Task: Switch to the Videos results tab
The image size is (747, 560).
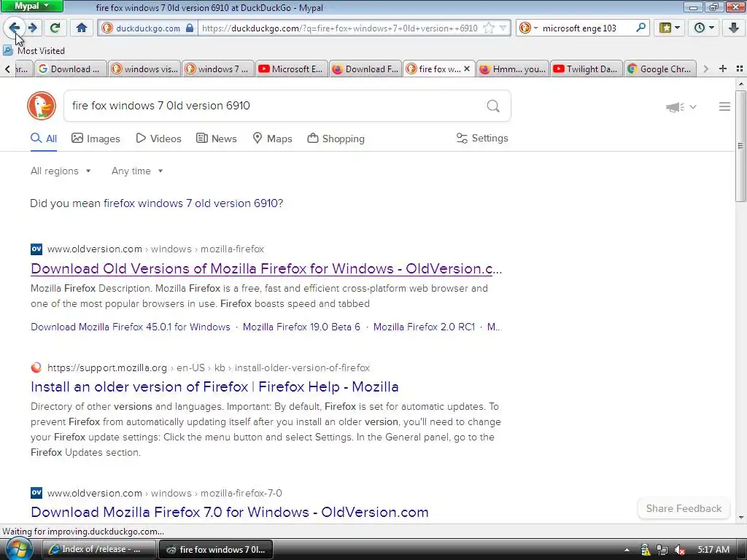Action: click(158, 139)
